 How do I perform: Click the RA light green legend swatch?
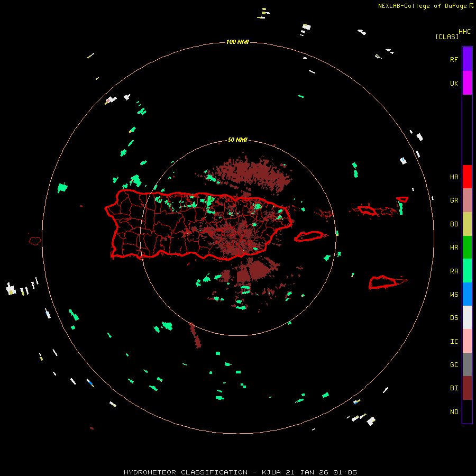tap(467, 271)
